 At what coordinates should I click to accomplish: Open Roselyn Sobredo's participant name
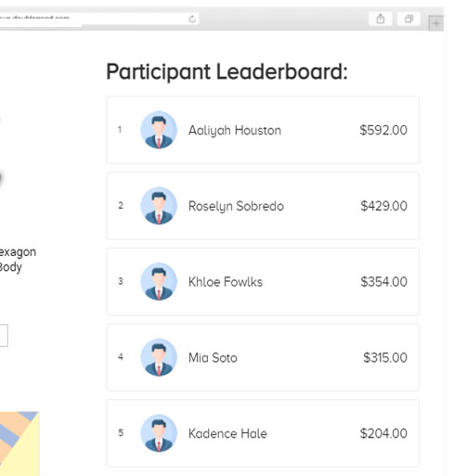coord(236,206)
